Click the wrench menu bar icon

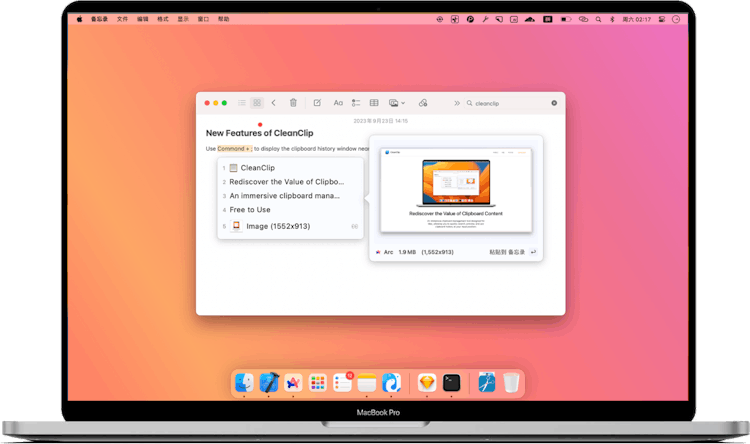pyautogui.click(x=485, y=20)
